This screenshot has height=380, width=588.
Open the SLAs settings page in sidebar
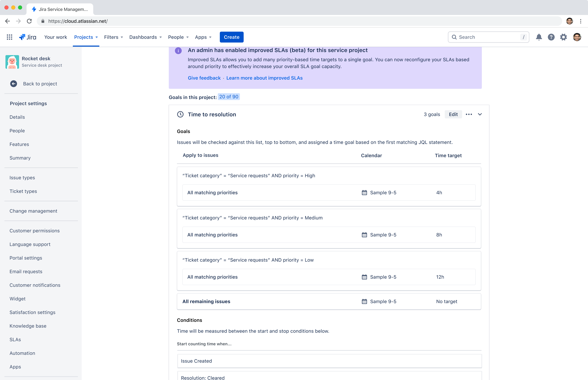15,340
